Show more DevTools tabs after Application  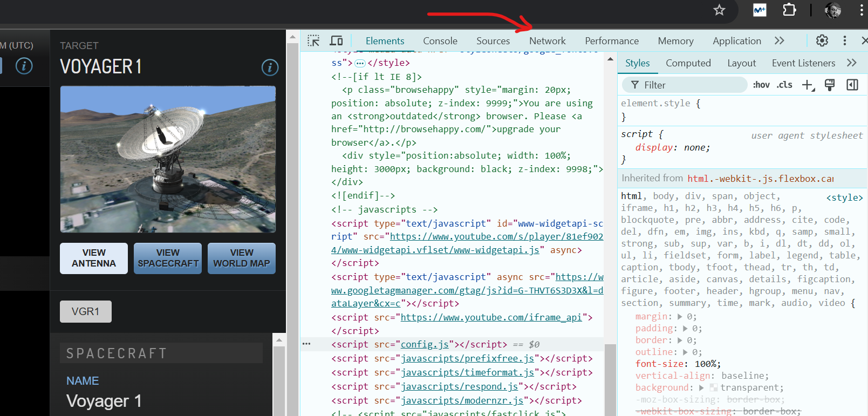pos(779,41)
